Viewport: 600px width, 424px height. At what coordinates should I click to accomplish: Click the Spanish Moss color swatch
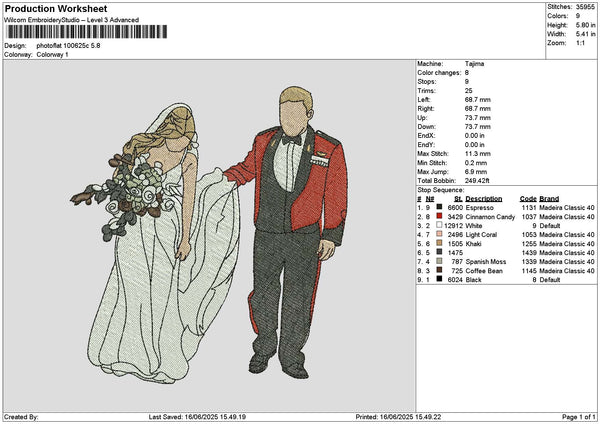[439, 261]
